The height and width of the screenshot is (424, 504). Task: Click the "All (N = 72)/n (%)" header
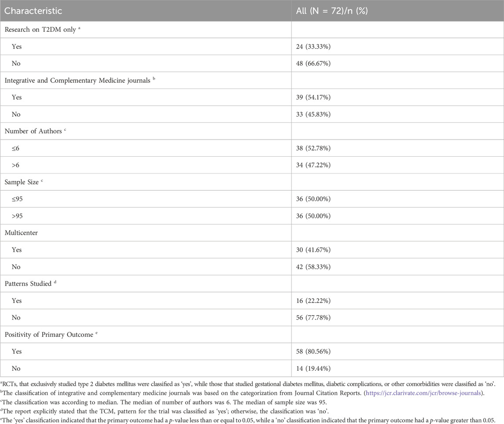(332, 11)
